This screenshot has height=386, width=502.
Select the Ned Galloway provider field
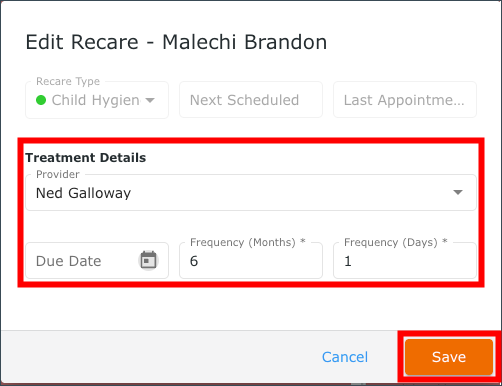tap(251, 193)
